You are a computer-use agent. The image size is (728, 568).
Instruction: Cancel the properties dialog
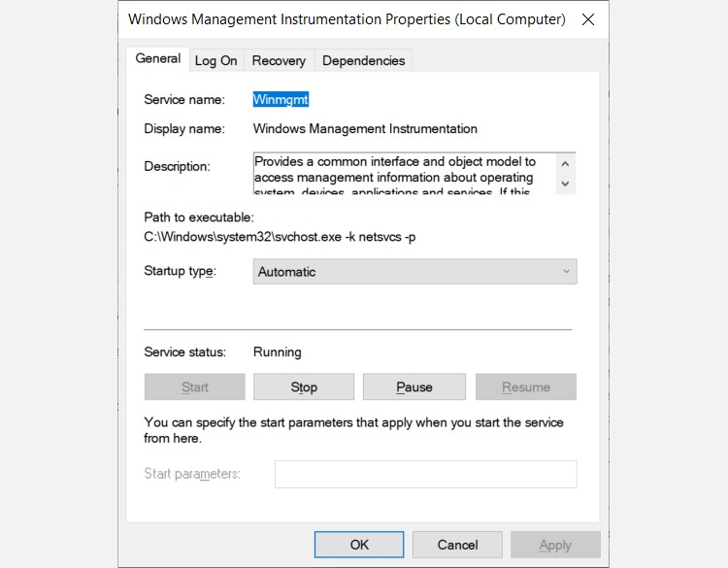pos(457,545)
